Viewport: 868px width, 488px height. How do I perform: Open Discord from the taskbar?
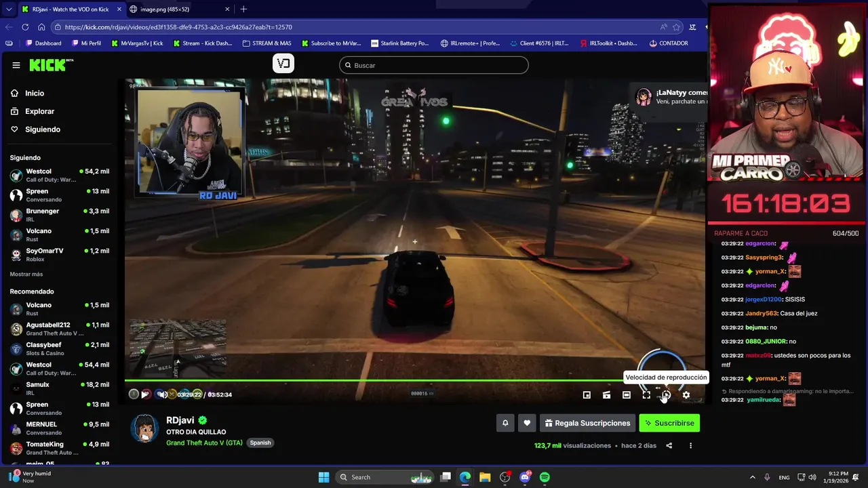coord(525,477)
